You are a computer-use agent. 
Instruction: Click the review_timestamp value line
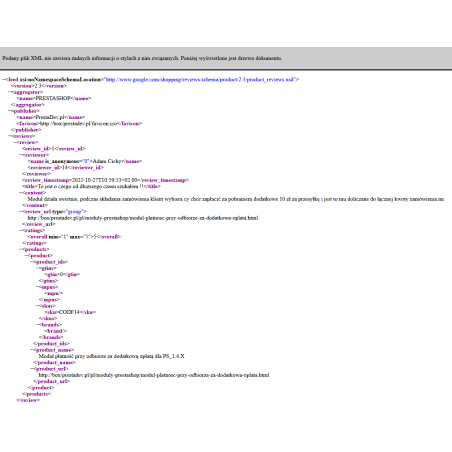[105, 180]
